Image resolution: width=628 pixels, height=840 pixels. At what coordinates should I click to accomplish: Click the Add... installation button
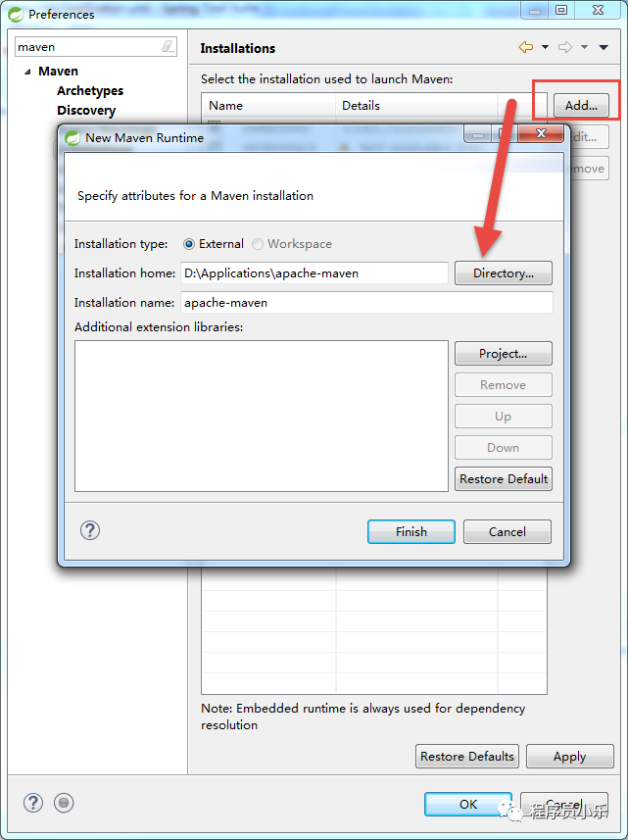pyautogui.click(x=581, y=105)
